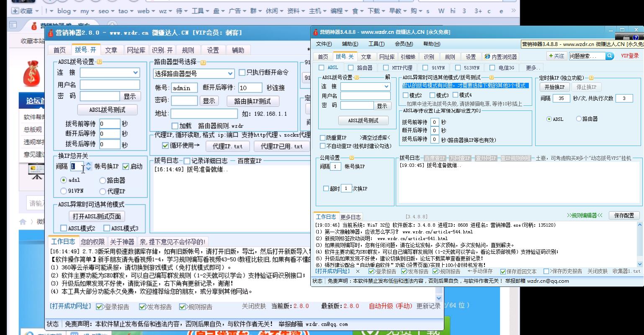Expand the 更多.. proxy options

[532, 67]
